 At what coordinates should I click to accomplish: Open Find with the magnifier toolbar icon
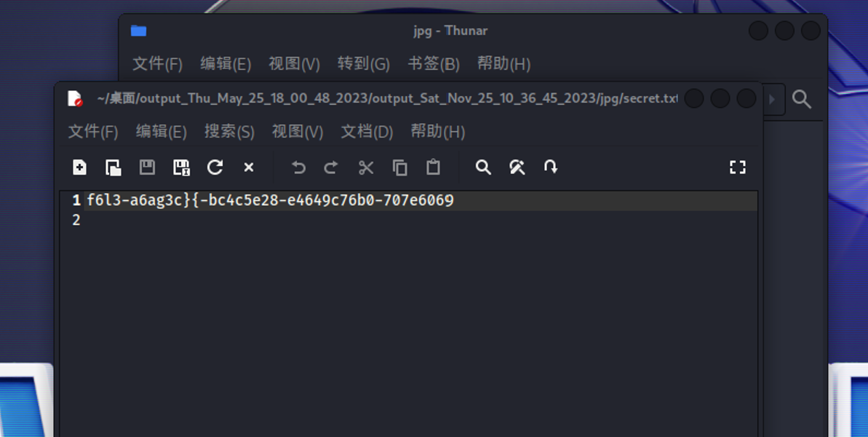pyautogui.click(x=483, y=168)
